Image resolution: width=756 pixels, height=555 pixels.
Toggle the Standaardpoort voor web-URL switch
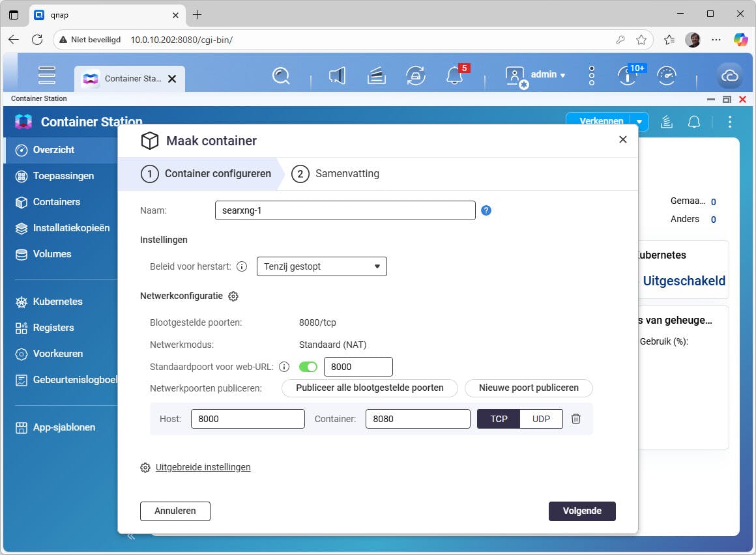[308, 367]
